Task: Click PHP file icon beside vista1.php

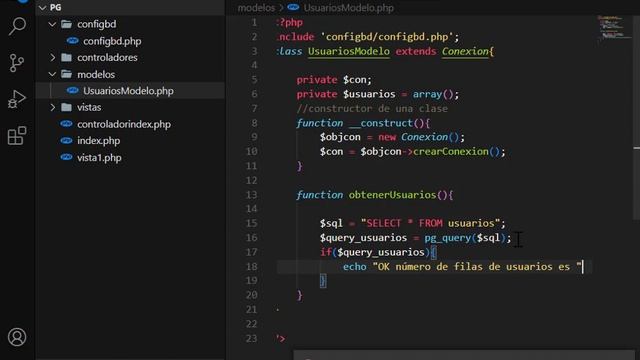Action: [x=66, y=157]
